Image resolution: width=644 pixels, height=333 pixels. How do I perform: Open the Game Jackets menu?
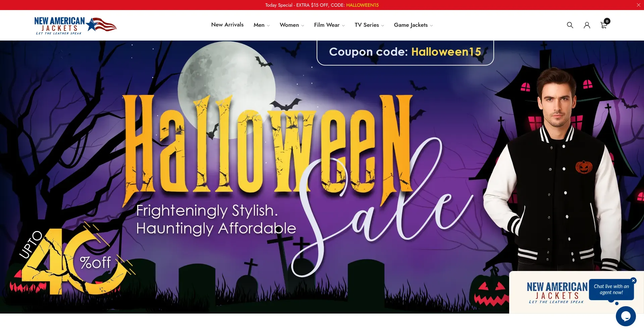coord(413,25)
